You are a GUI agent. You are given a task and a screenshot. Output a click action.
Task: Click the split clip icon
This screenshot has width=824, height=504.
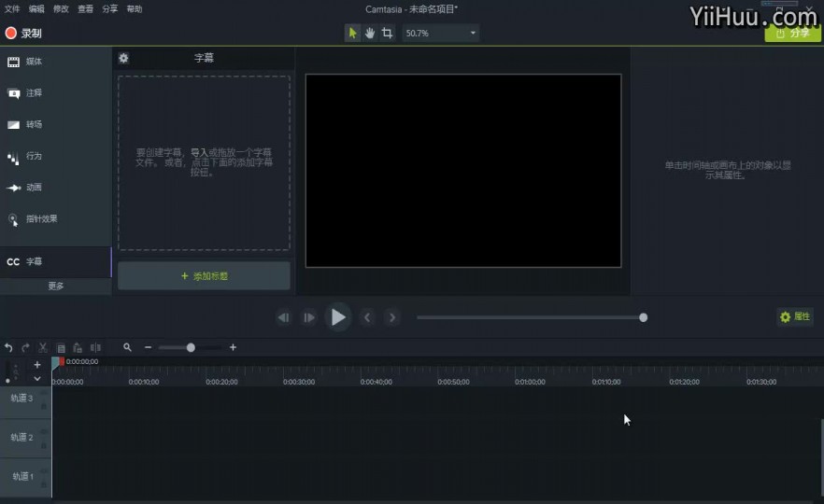pyautogui.click(x=95, y=347)
